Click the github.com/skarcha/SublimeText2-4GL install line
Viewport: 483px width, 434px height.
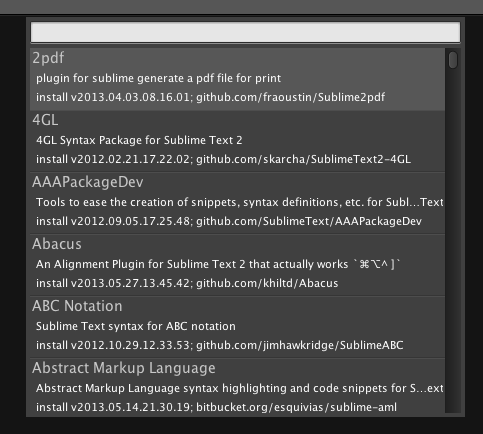(223, 159)
